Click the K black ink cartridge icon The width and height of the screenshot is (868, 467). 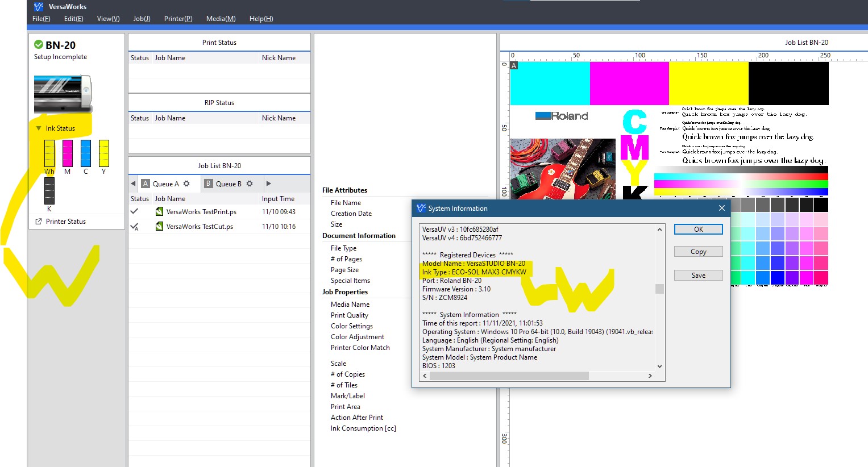[x=49, y=191]
